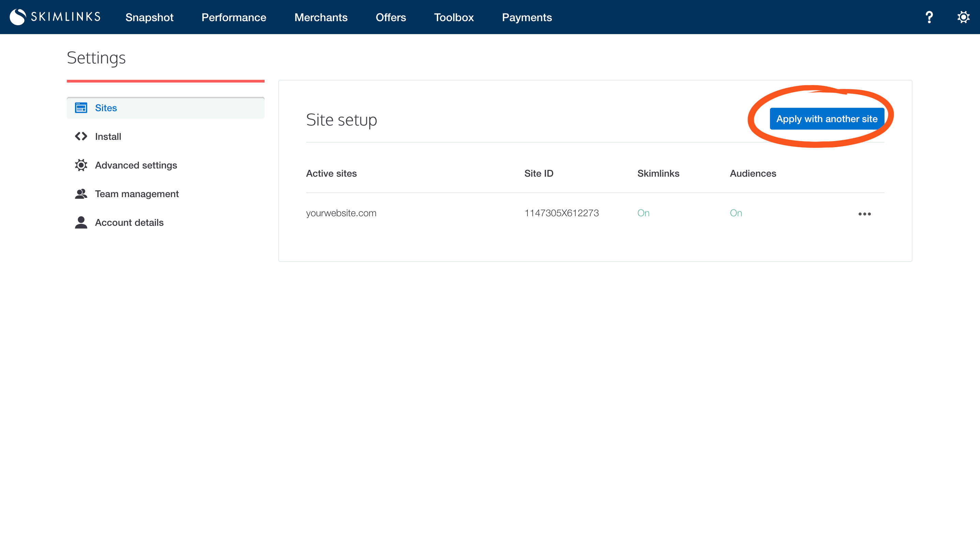Open the settings gear in the top bar
This screenshot has width=980, height=543.
[963, 17]
